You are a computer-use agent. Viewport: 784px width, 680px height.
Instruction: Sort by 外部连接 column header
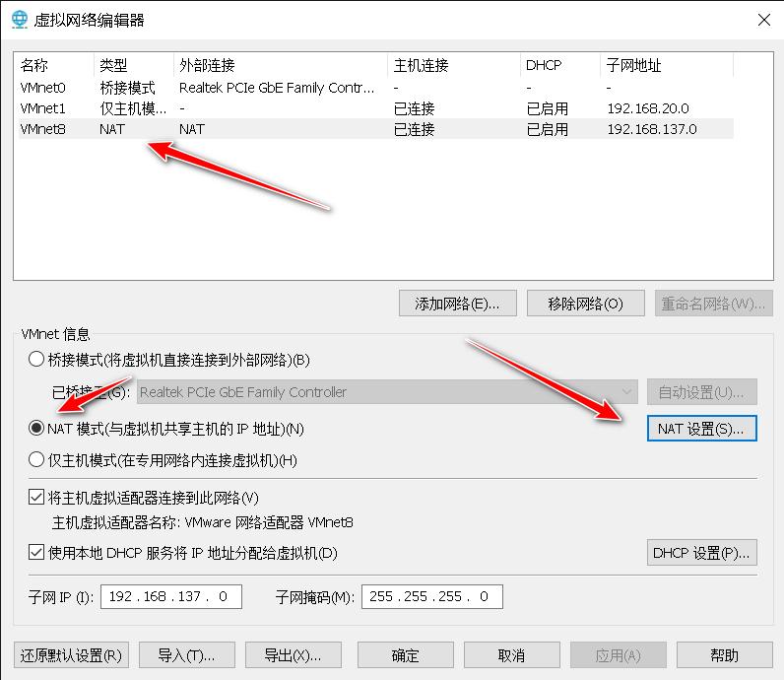281,65
